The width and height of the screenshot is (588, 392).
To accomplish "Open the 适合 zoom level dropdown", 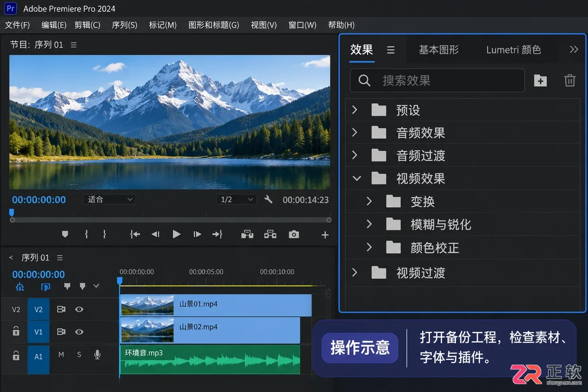I will point(110,200).
